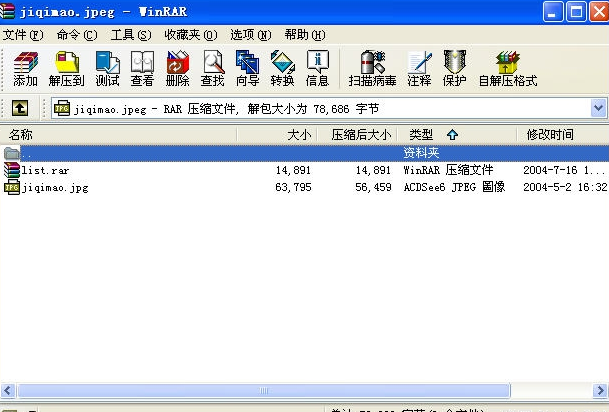
Task: Go up one level with the arrow icon
Action: [x=20, y=108]
